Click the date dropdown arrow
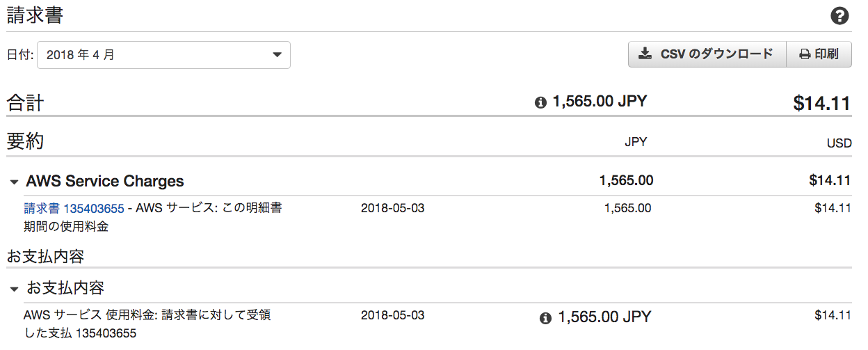The width and height of the screenshot is (868, 350). [277, 54]
